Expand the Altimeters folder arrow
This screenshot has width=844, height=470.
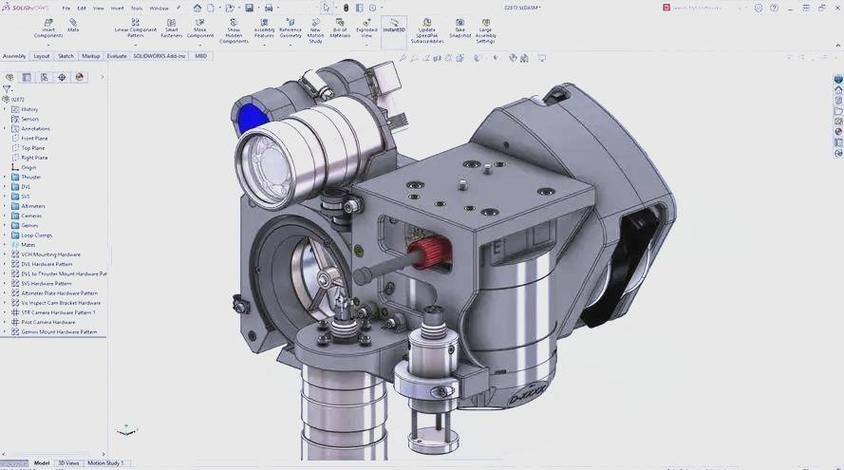point(5,206)
